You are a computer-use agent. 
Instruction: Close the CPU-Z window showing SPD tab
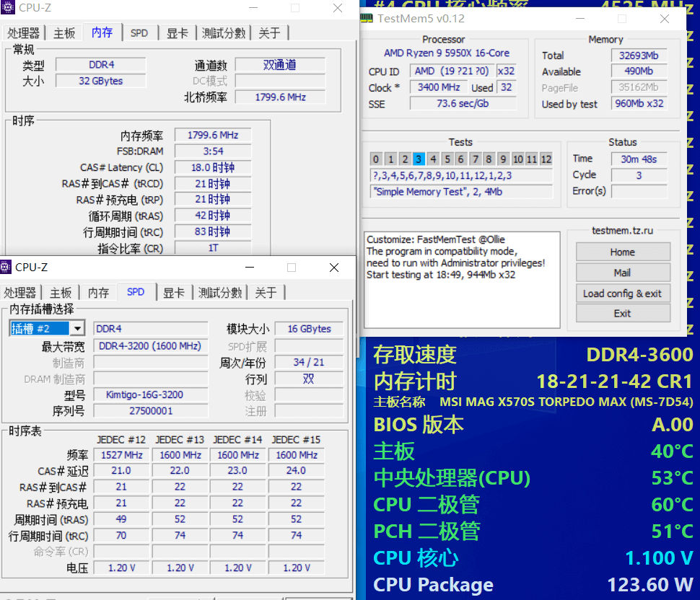click(x=333, y=268)
